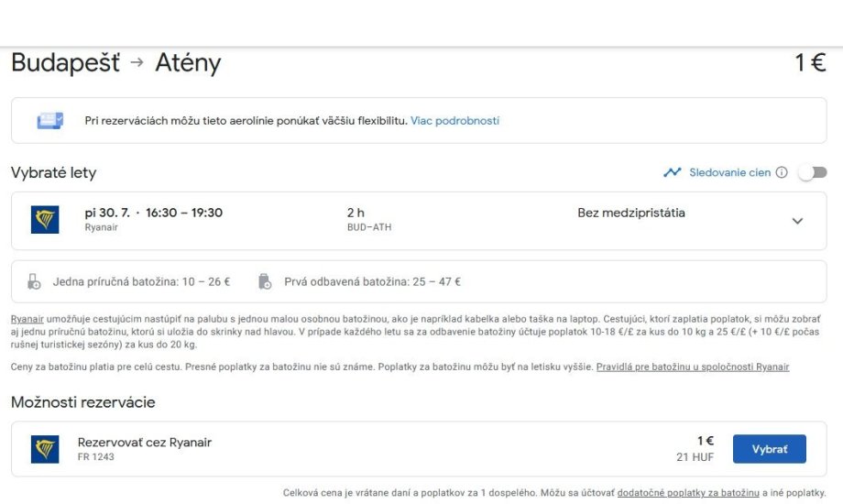Open the Viac podrobností link
843x504 pixels.
point(454,121)
